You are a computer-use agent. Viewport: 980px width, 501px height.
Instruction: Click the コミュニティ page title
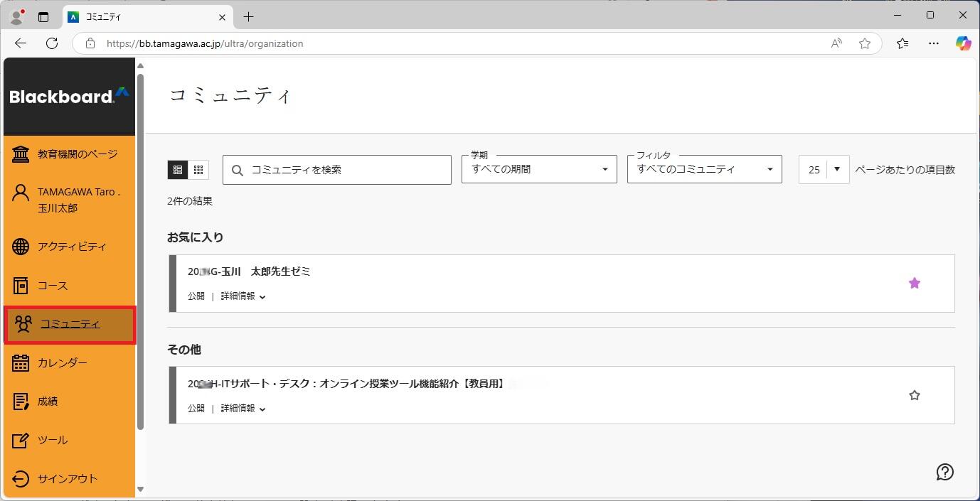(x=230, y=96)
